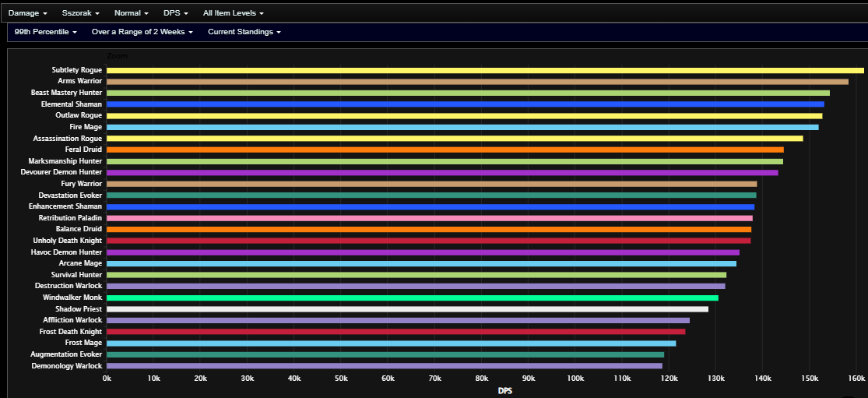
Task: Click the Marksmanship Hunter bar
Action: [x=445, y=161]
